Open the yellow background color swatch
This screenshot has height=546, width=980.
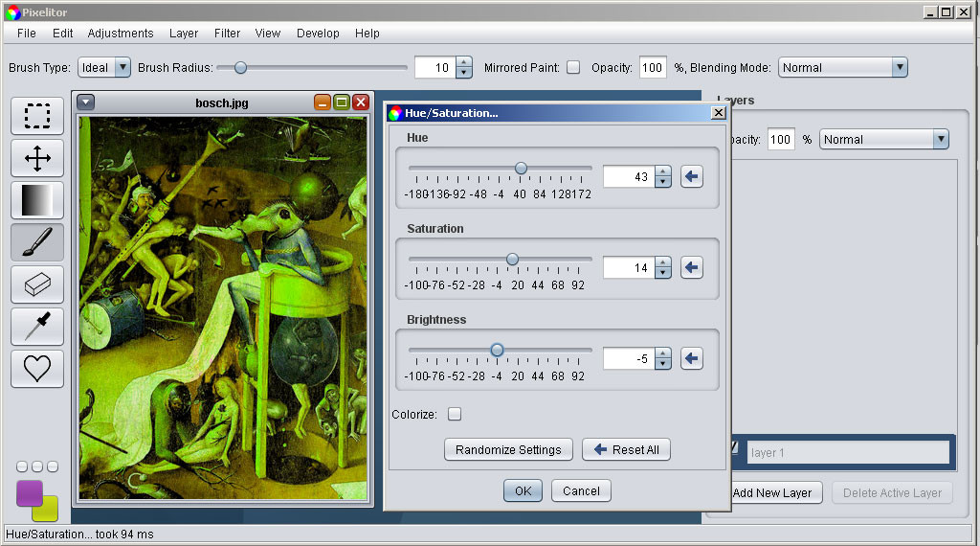point(50,512)
